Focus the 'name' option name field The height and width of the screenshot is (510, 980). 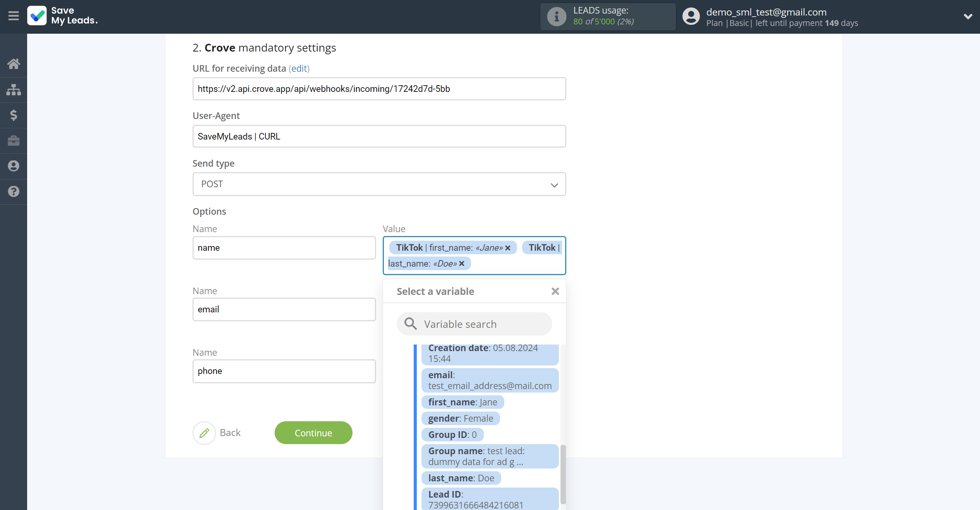[x=284, y=248]
